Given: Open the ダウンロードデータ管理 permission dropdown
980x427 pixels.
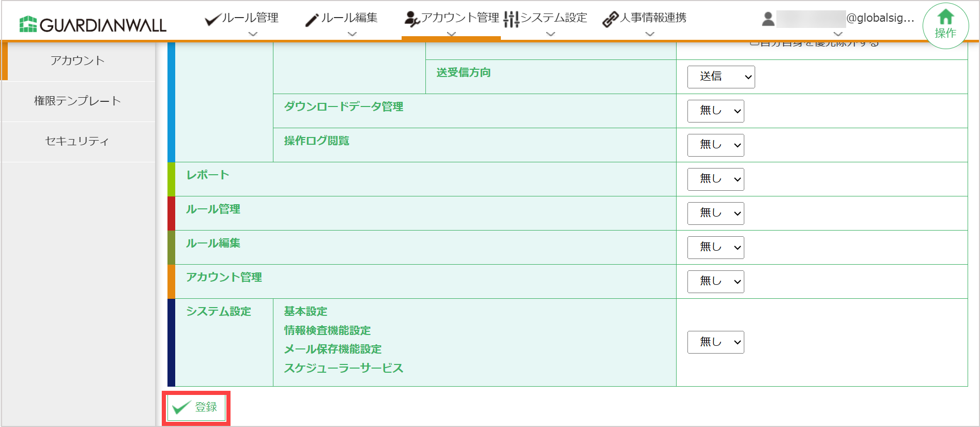Looking at the screenshot, I should (x=715, y=111).
